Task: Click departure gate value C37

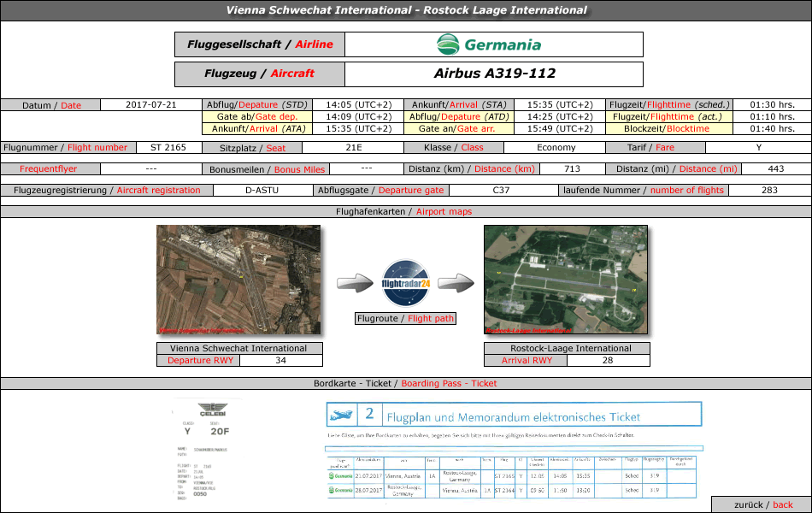Action: (x=501, y=190)
